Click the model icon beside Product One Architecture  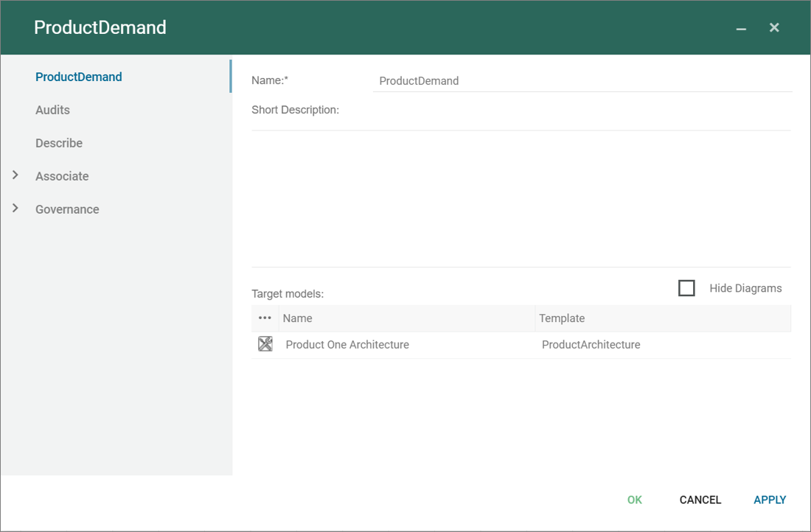click(265, 344)
